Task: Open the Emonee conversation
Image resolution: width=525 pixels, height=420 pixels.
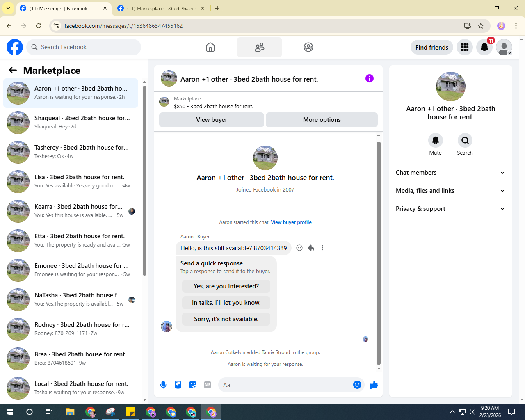Action: click(71, 270)
